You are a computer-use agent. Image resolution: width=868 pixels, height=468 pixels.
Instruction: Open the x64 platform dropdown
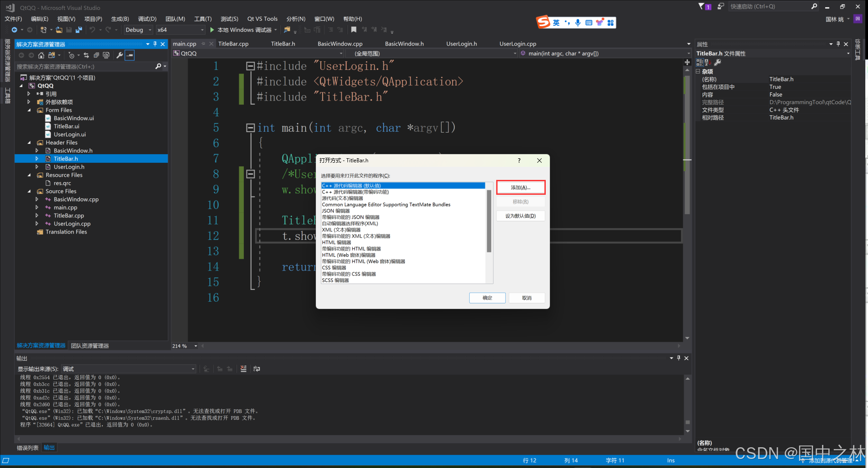point(180,30)
